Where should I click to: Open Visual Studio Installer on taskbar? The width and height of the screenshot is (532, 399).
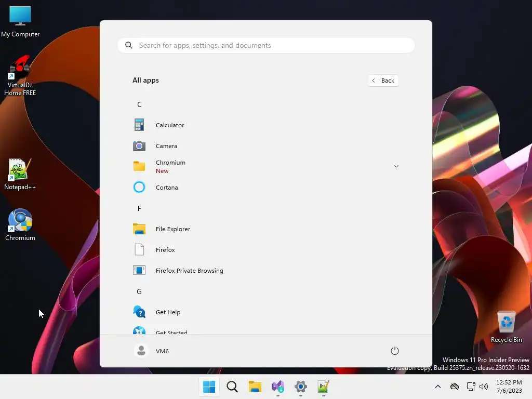pos(278,387)
